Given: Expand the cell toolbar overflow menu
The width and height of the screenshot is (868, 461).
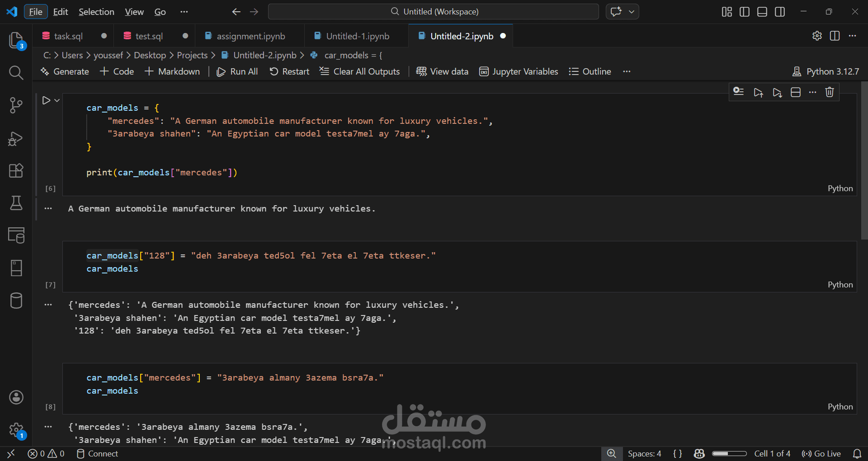Looking at the screenshot, I should click(x=812, y=92).
